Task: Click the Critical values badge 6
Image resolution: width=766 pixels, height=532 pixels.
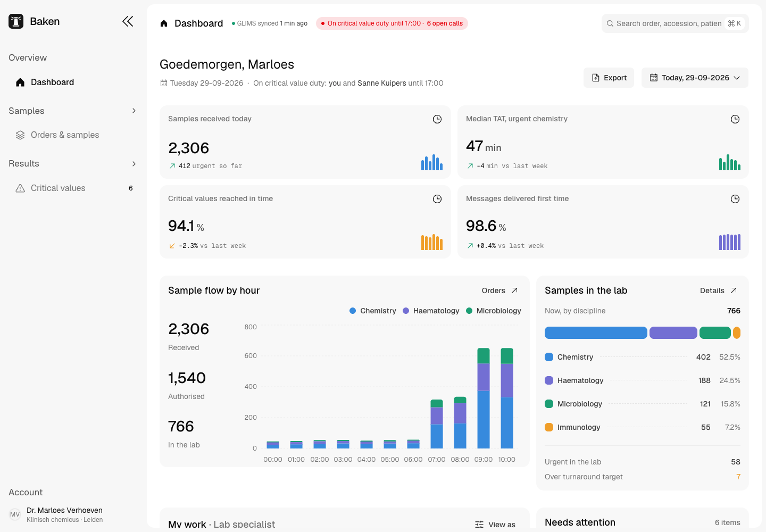Action: [x=131, y=188]
